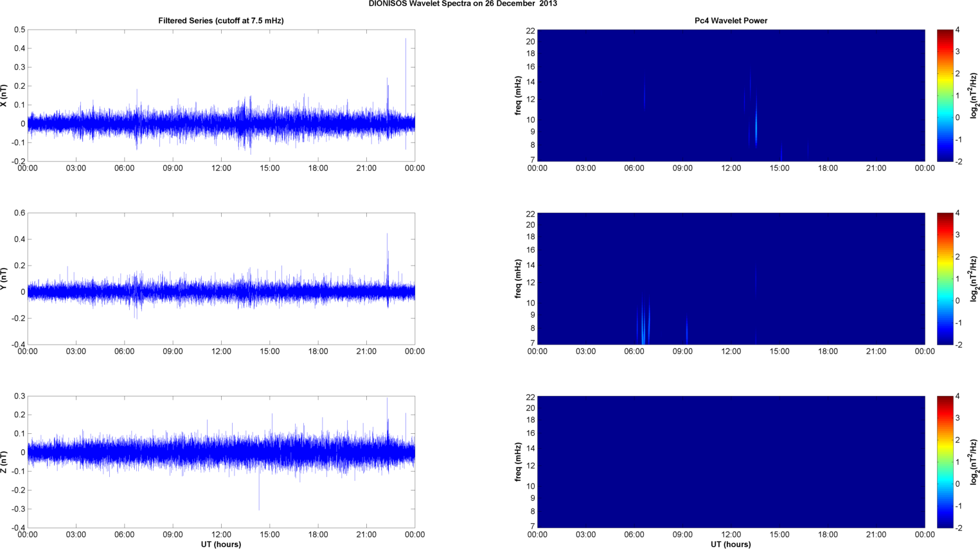Viewport: 980px width, 549px height.
Task: Select the "Filtered Series (cutoff at 7.5 mHz)" heading
Action: pyautogui.click(x=221, y=21)
